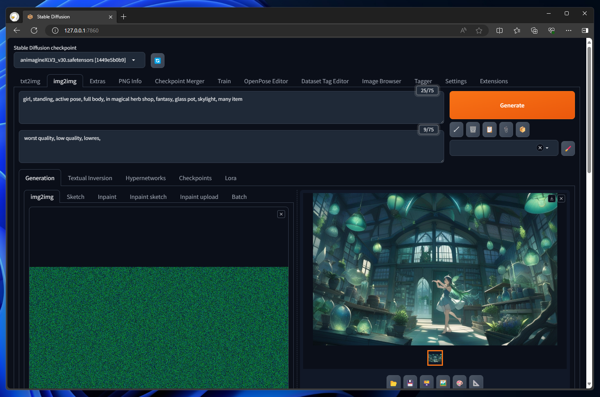The height and width of the screenshot is (397, 600).
Task: Open the Checkpoints sub-tab
Action: pyautogui.click(x=195, y=178)
